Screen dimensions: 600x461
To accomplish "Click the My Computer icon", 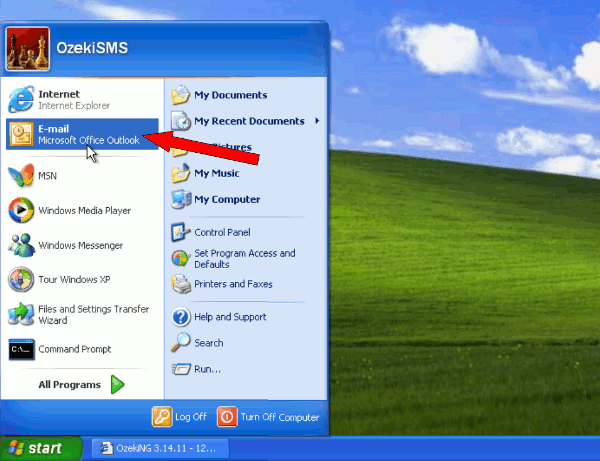I will click(x=181, y=199).
